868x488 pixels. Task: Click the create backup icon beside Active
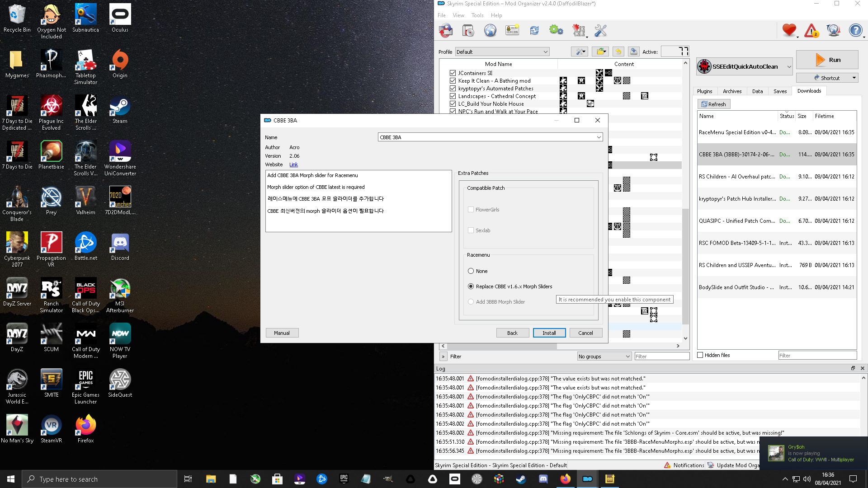[x=634, y=52]
